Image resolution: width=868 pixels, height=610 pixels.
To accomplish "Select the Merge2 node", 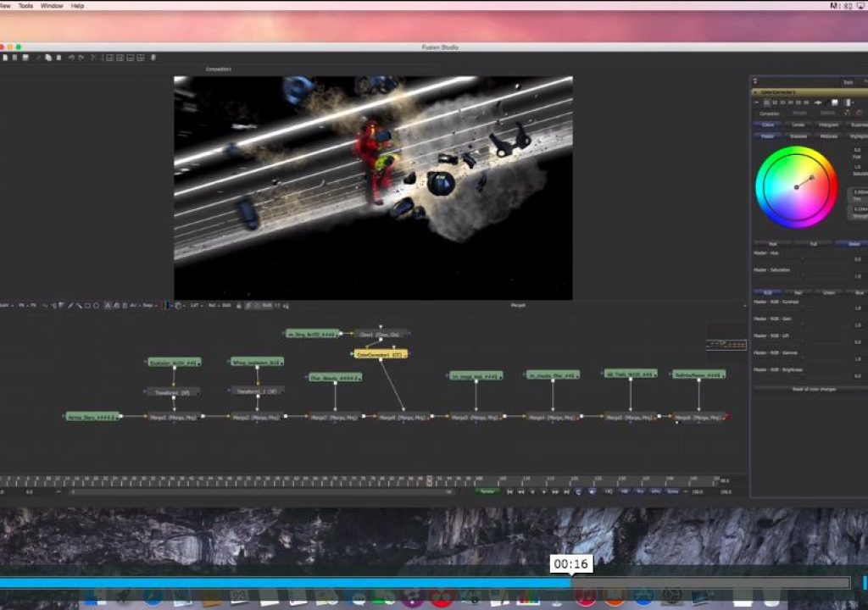I will (x=257, y=418).
